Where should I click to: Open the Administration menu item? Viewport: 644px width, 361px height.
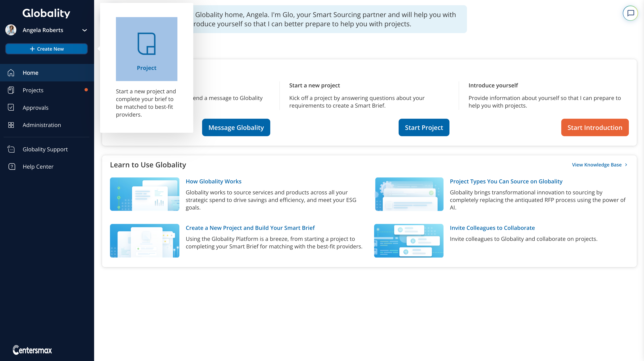coord(42,125)
